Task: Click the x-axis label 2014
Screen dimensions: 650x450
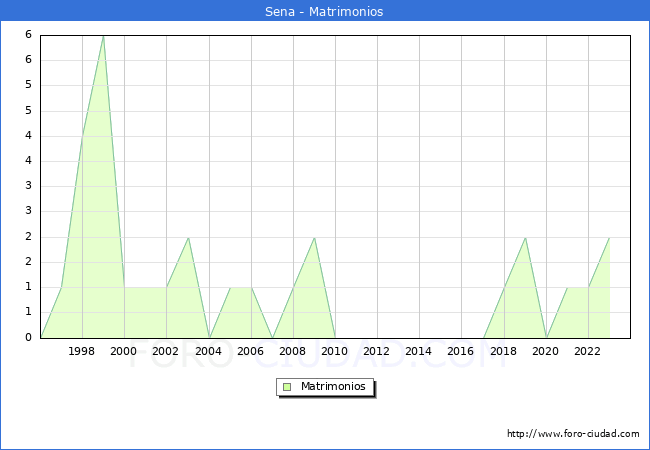Action: pos(419,351)
